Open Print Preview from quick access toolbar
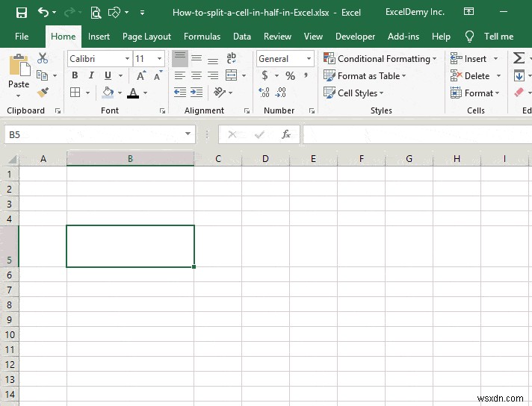Viewport: 532px width, 406px height. 96,13
